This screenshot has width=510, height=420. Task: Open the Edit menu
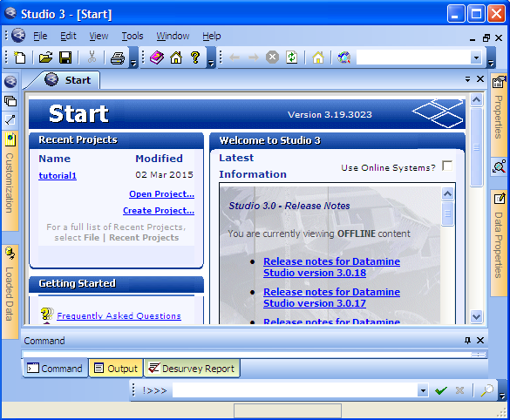(x=68, y=36)
